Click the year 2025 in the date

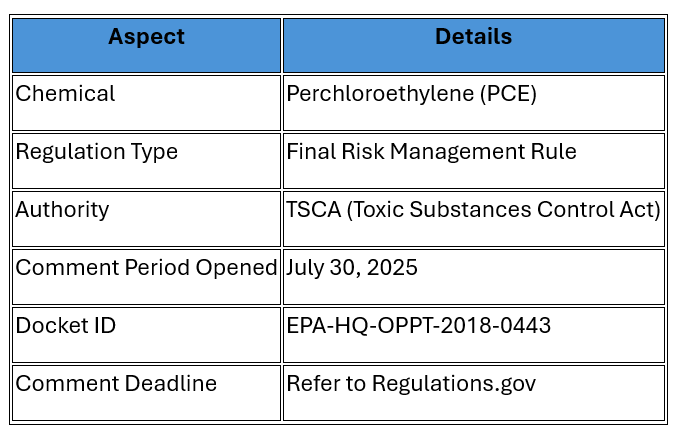(x=392, y=268)
